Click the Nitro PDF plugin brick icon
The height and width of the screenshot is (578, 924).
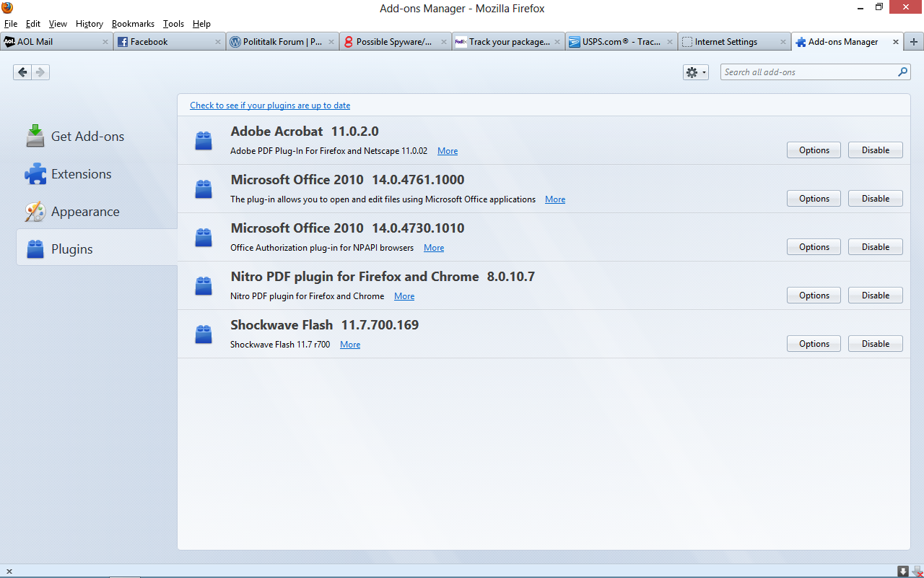tap(204, 286)
